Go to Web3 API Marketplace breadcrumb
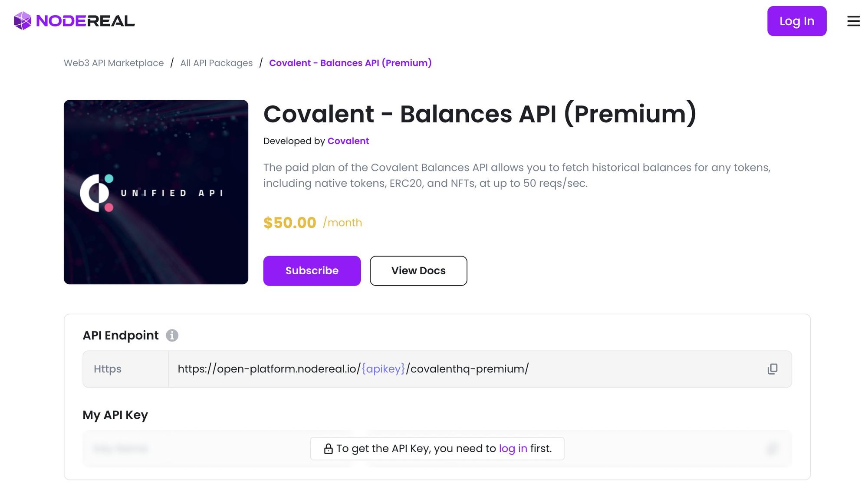868x490 pixels. pos(114,63)
